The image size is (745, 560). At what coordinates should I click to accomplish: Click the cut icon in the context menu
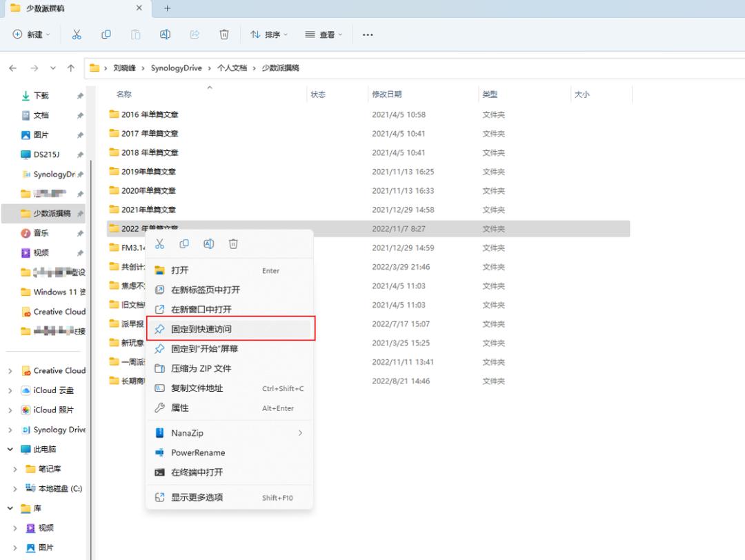tap(159, 244)
